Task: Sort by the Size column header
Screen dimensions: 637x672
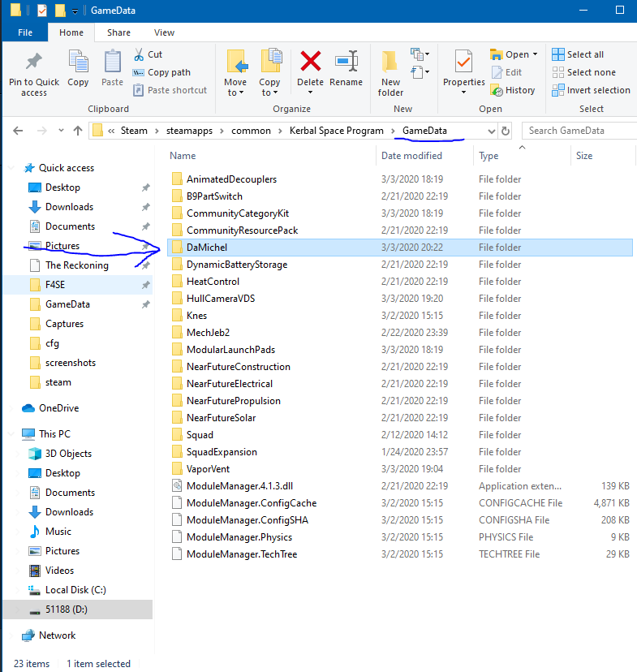Action: pos(584,156)
